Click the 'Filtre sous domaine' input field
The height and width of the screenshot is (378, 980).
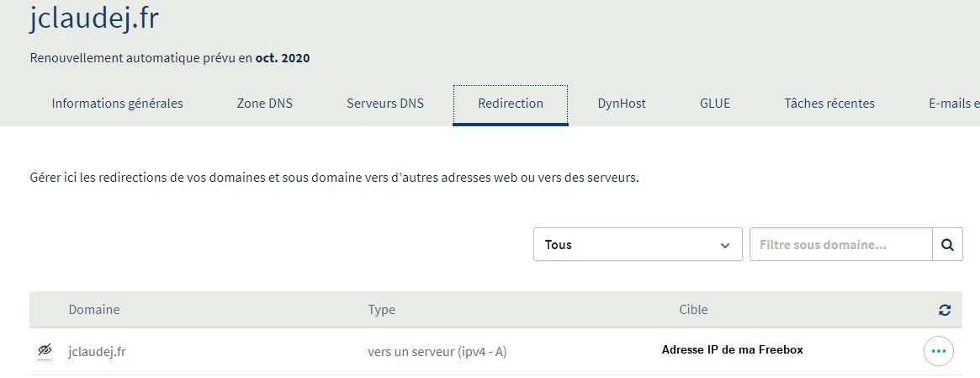(x=840, y=245)
